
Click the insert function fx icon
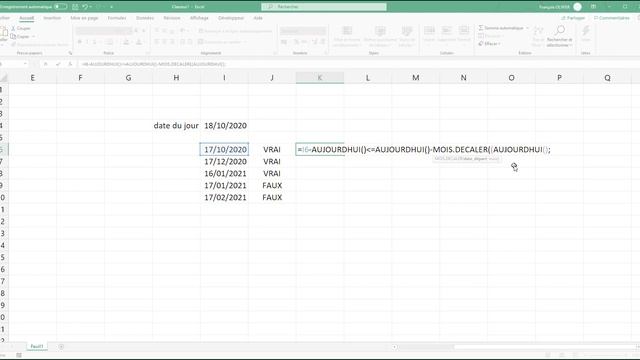pyautogui.click(x=70, y=64)
